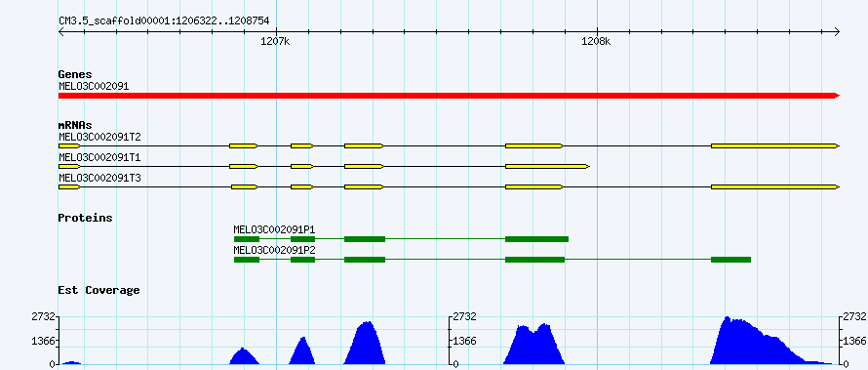Select the Proteins track title
The image size is (868, 370).
[x=85, y=218]
